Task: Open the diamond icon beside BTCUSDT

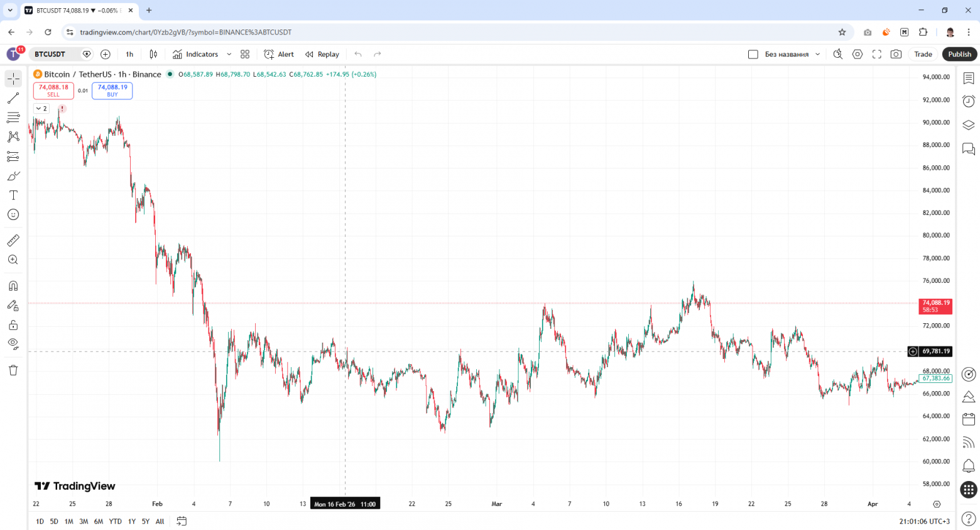Action: tap(87, 54)
